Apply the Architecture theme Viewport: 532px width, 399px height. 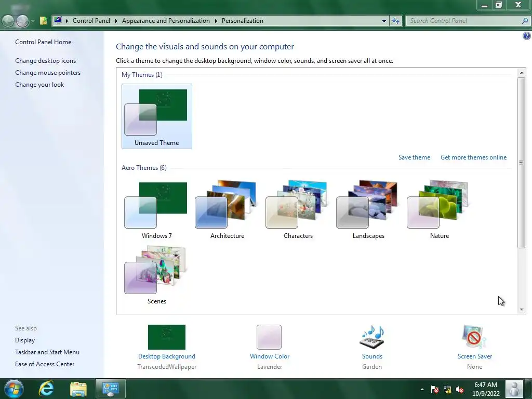pos(227,210)
